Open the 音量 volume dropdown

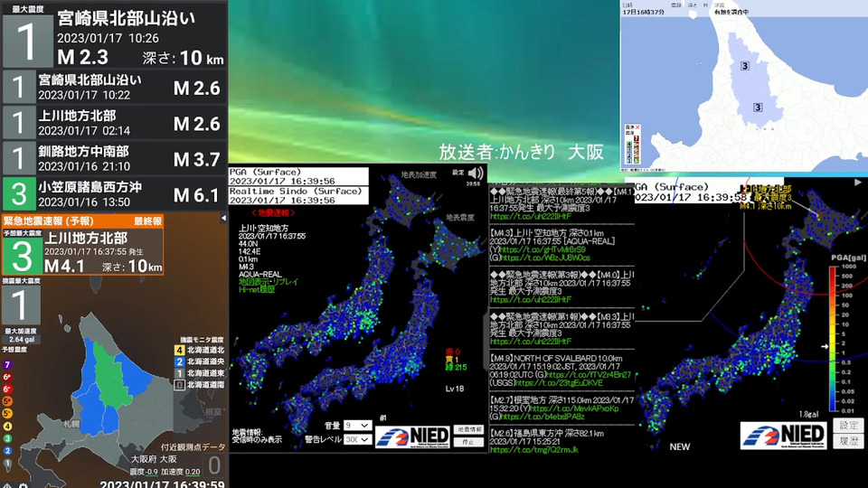(357, 426)
